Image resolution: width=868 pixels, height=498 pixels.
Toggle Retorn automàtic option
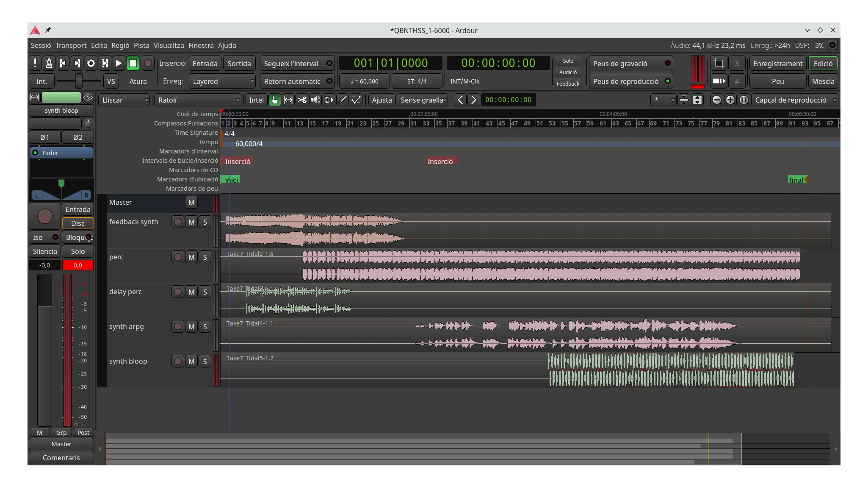[297, 81]
